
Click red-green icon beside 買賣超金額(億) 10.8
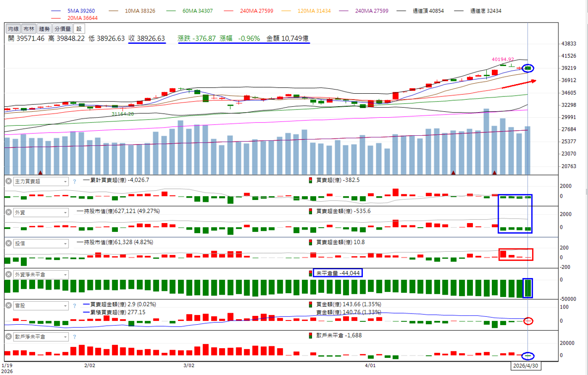(x=310, y=242)
